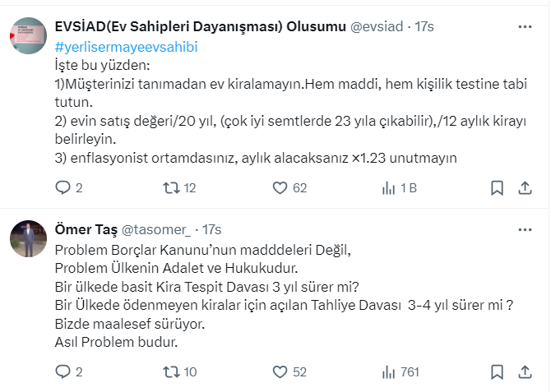This screenshot has width=551, height=392.
Task: Open the @evsiad handle link
Action: [x=377, y=27]
